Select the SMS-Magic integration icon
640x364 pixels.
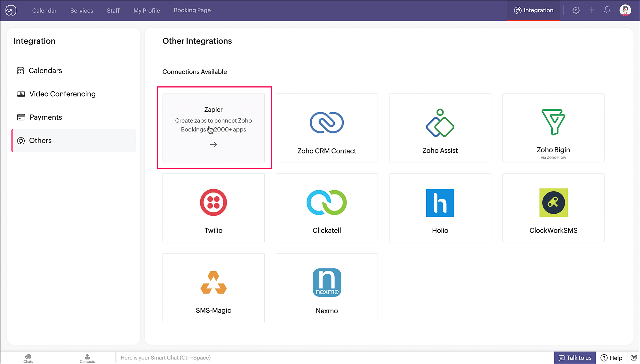213,282
